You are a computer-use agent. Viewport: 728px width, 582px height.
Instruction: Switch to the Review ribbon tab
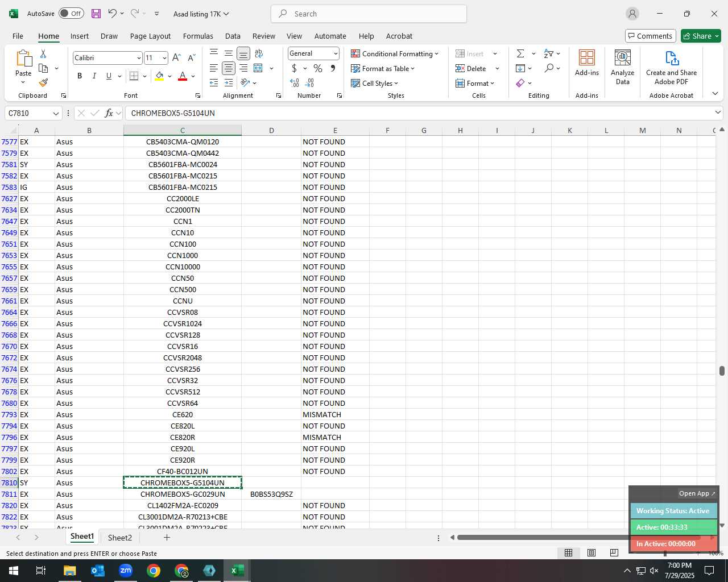[264, 36]
